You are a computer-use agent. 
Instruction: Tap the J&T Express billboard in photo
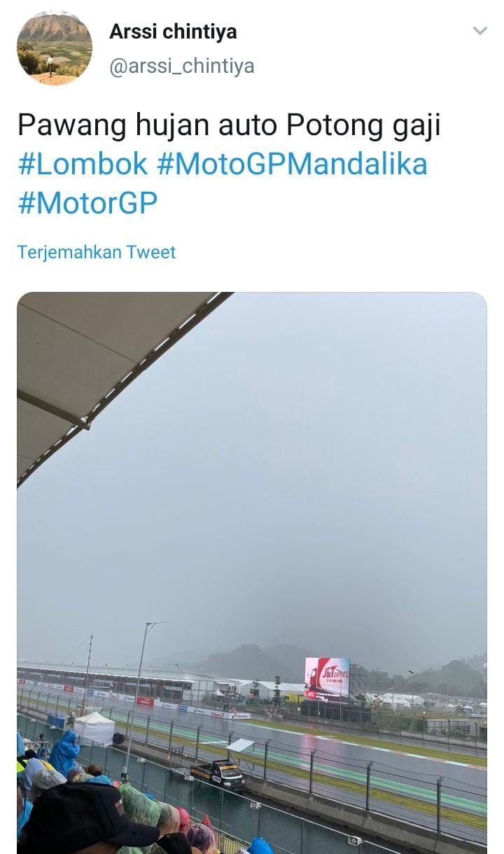point(327,680)
